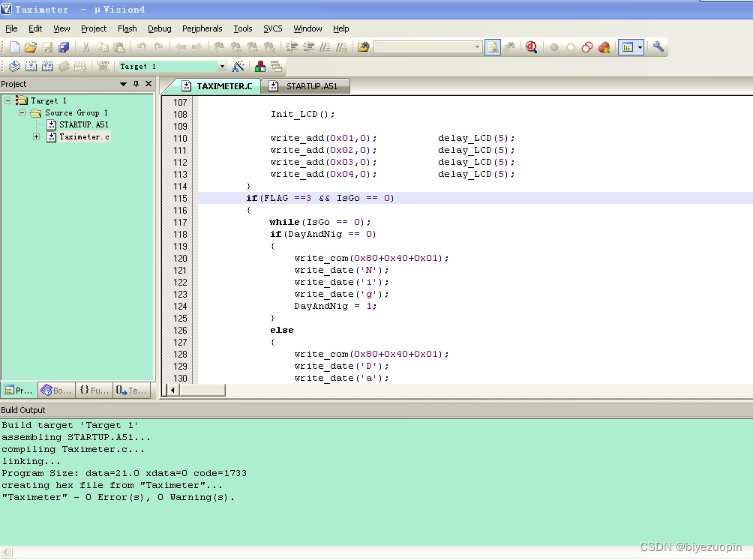Click the Cut scissors icon
The image size is (753, 560).
[86, 47]
